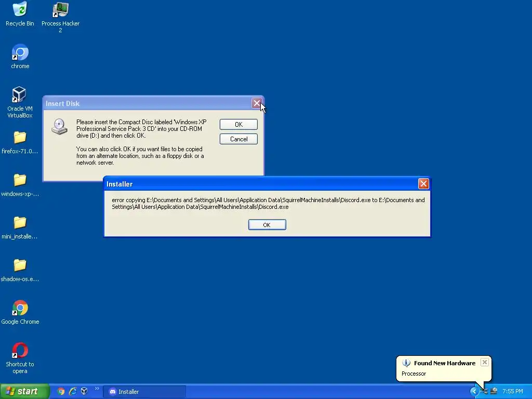Dismiss the Found New Hardware balloon

coord(485,362)
